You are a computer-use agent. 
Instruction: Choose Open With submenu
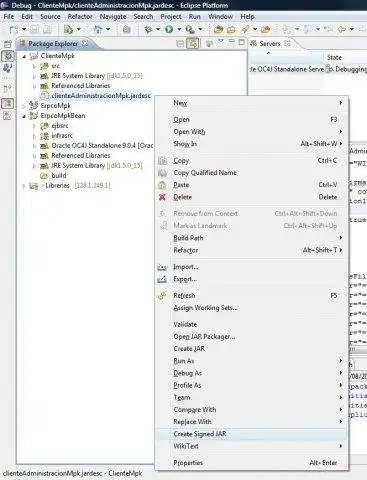[252, 132]
